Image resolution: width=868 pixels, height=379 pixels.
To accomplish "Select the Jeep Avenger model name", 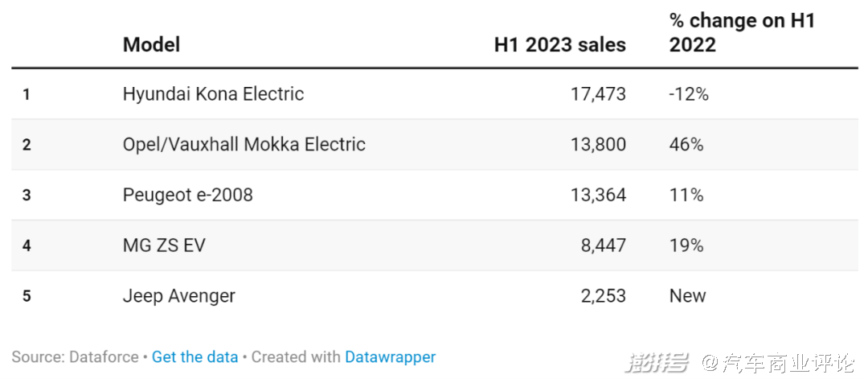I will point(178,296).
